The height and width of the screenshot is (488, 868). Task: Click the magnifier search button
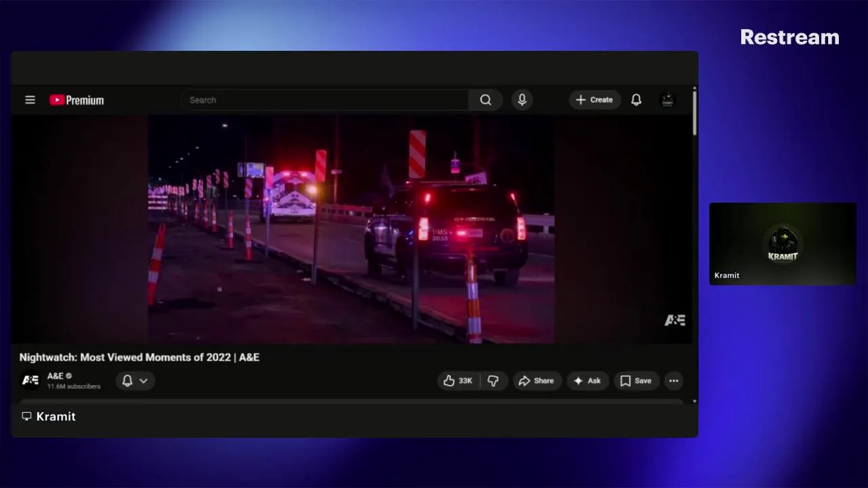(486, 100)
